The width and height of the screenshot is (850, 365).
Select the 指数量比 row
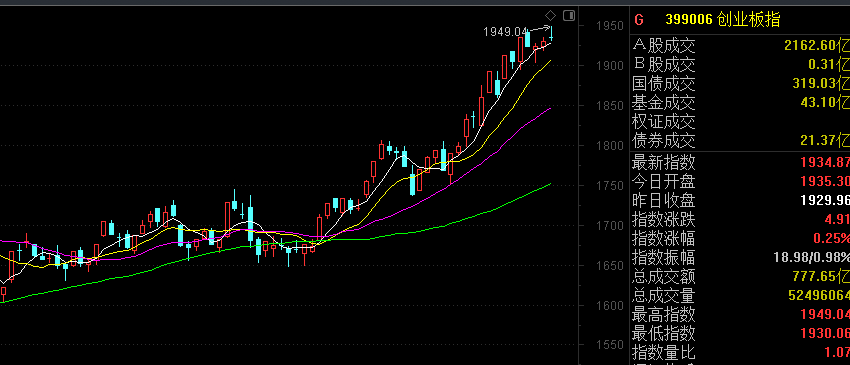click(740, 353)
